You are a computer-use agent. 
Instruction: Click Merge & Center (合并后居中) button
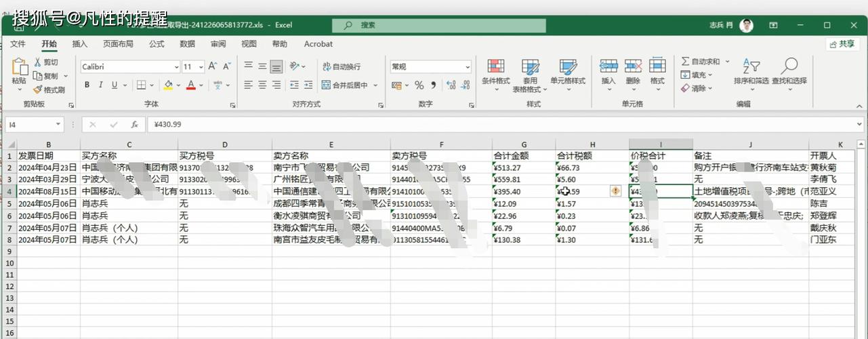345,85
